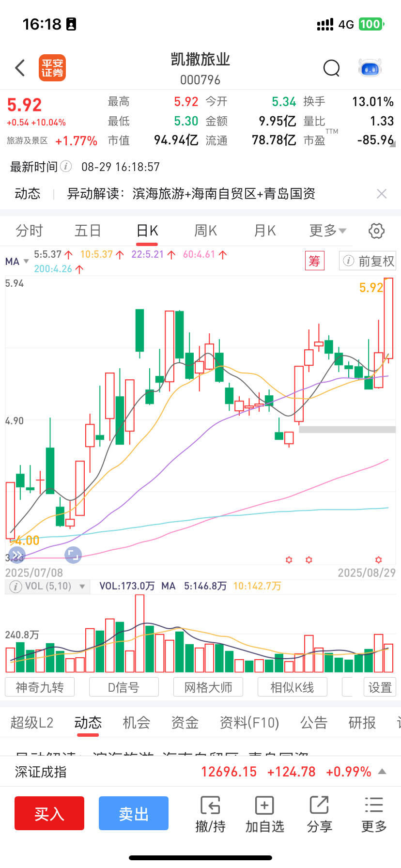The height and width of the screenshot is (868, 401).
Task: Tap the MA 60:4.61 indicator value
Action: click(199, 254)
